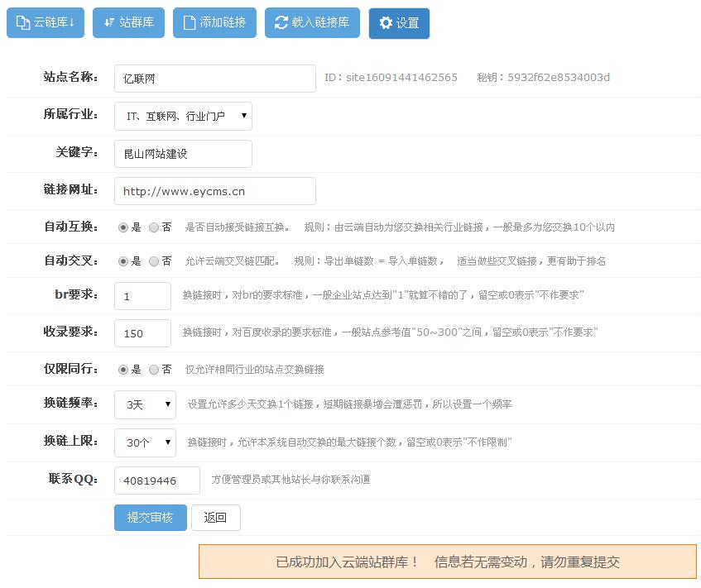
Task: Click the 联系QQ input field
Action: 156,480
